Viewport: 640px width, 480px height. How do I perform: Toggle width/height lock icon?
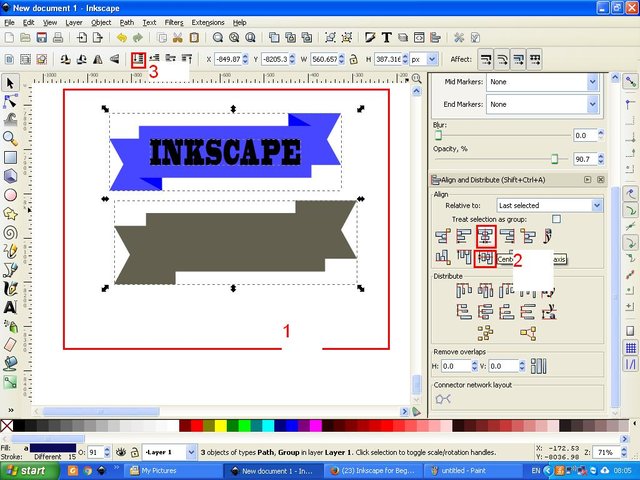[x=353, y=60]
